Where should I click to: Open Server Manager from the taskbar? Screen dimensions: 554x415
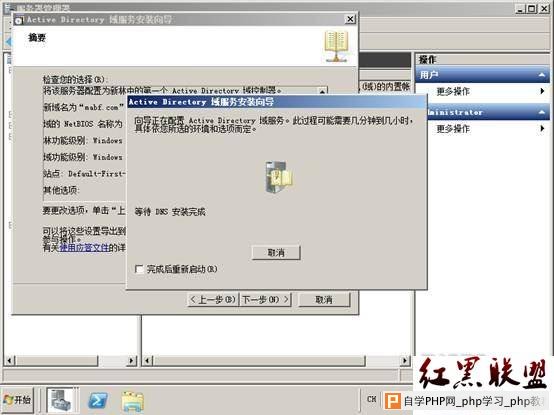click(x=61, y=400)
